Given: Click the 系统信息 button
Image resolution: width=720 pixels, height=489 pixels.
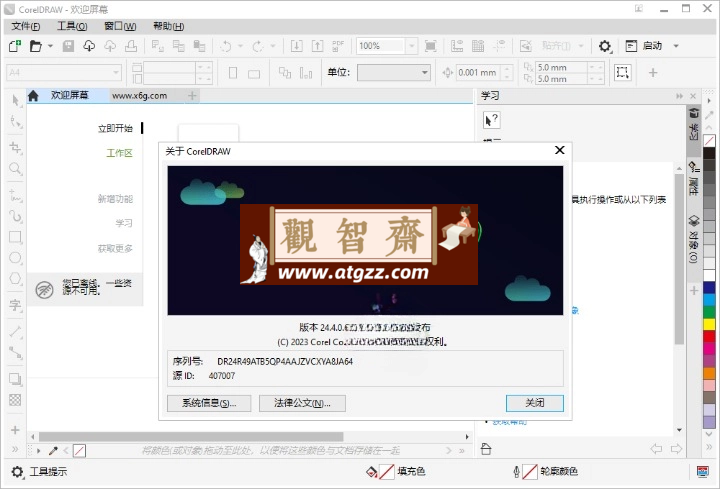Looking at the screenshot, I should (209, 403).
